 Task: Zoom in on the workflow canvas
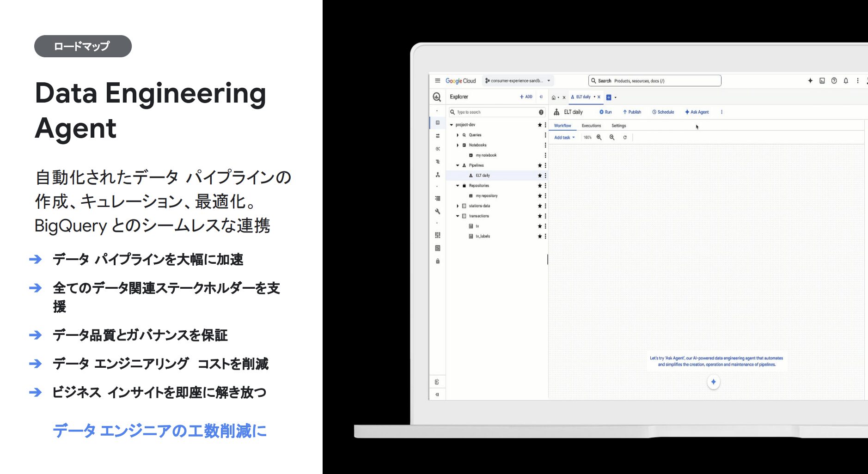(x=599, y=137)
